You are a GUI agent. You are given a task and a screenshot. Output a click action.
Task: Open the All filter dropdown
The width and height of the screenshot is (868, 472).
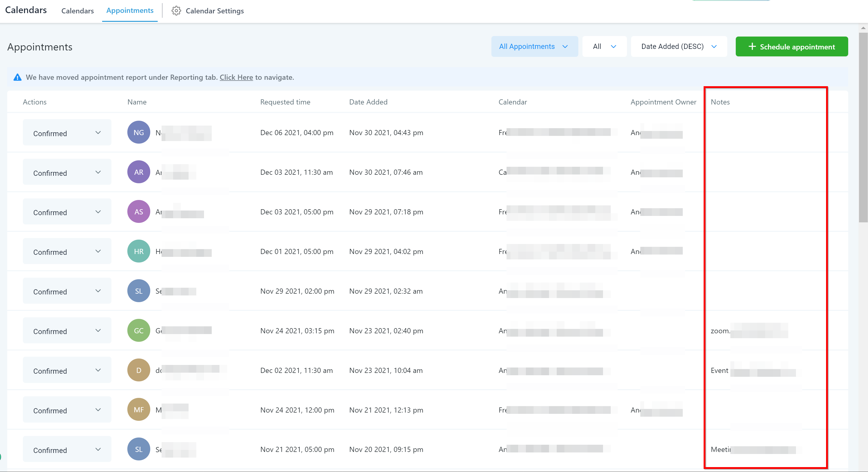pyautogui.click(x=604, y=47)
